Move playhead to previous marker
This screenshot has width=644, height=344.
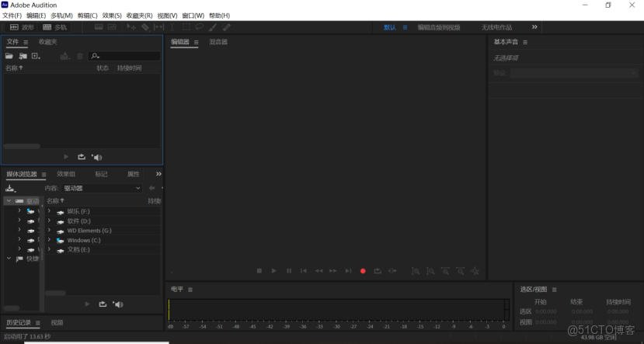(x=304, y=271)
